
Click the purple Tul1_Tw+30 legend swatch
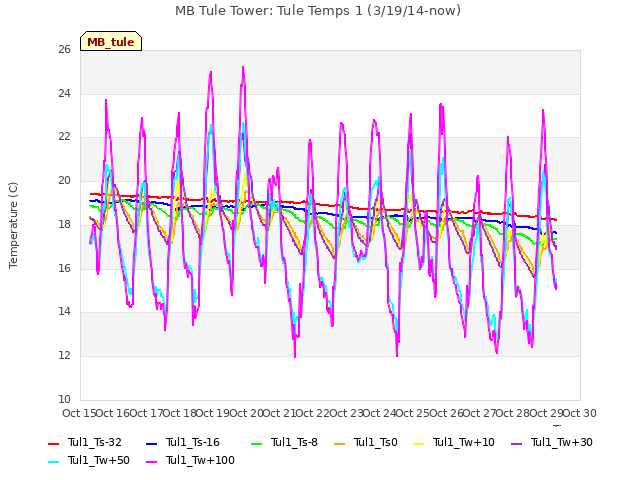(x=517, y=443)
